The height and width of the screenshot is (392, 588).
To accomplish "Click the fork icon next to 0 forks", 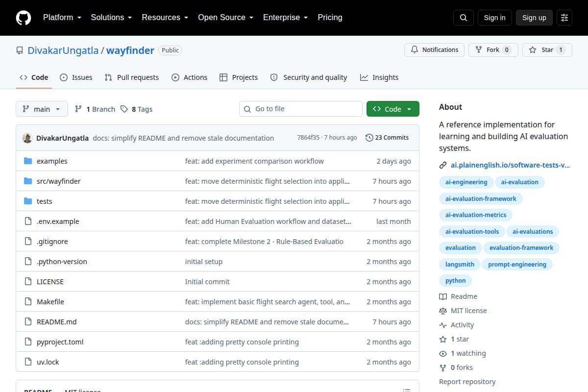I will pyautogui.click(x=443, y=367).
